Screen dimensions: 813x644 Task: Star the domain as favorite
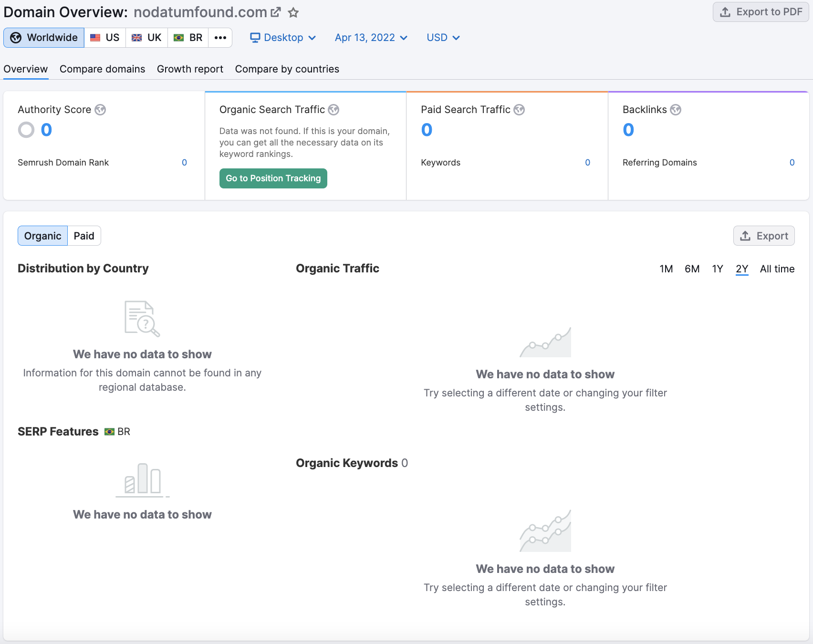point(293,12)
